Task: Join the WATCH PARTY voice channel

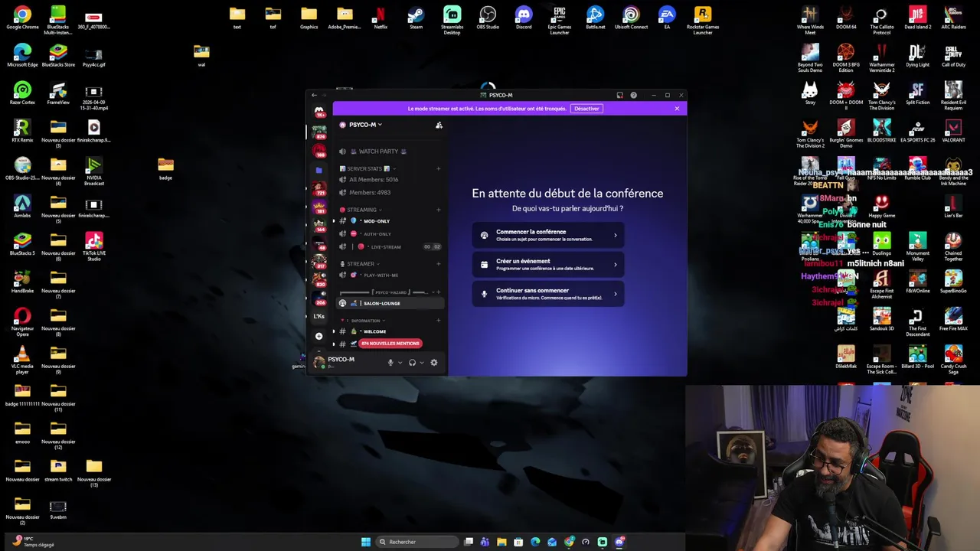Action: [x=390, y=152]
